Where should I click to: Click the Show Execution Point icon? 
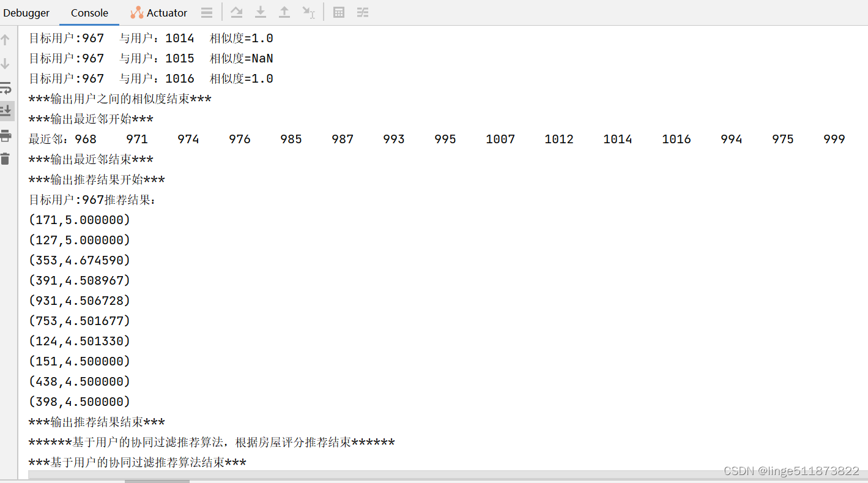pos(207,12)
